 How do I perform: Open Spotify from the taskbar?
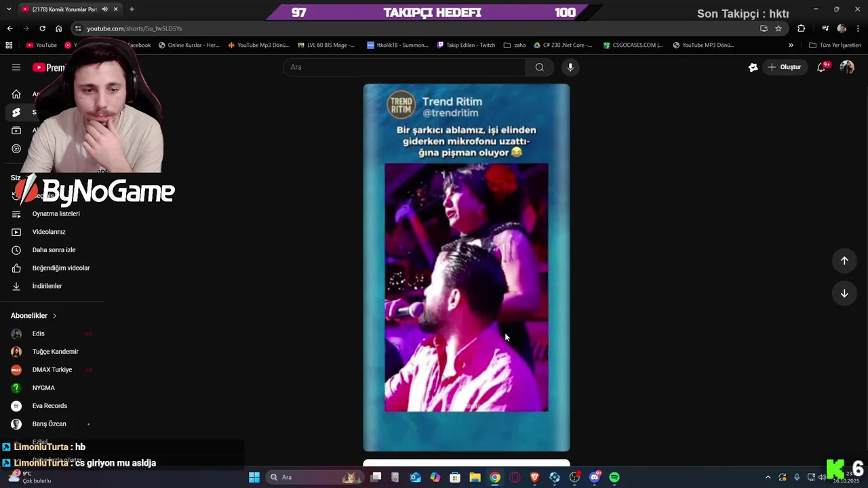[614, 477]
